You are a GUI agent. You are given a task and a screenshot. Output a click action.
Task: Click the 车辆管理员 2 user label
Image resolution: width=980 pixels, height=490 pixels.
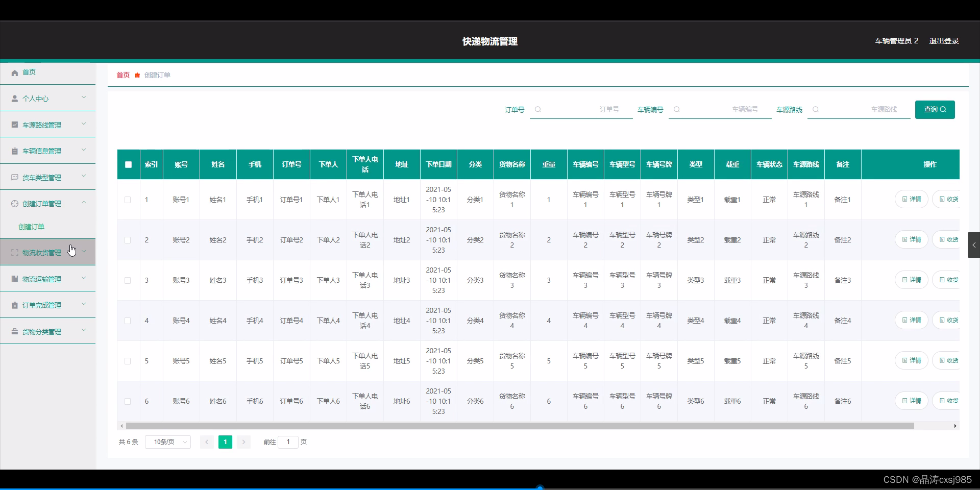(896, 41)
